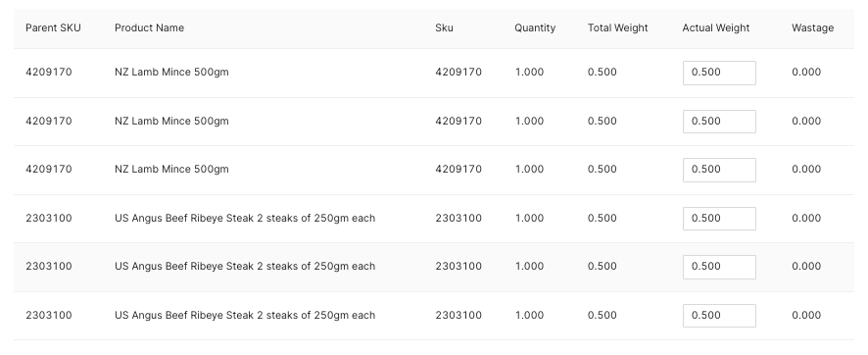The width and height of the screenshot is (868, 355).
Task: Click Actual Weight field in first Lamb Mince row
Action: tap(719, 74)
